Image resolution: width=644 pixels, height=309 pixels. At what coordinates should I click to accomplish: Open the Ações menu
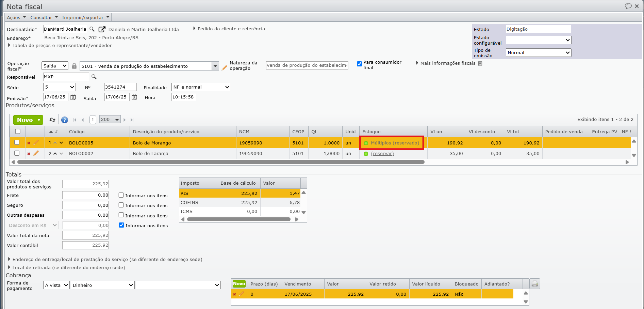coord(16,17)
